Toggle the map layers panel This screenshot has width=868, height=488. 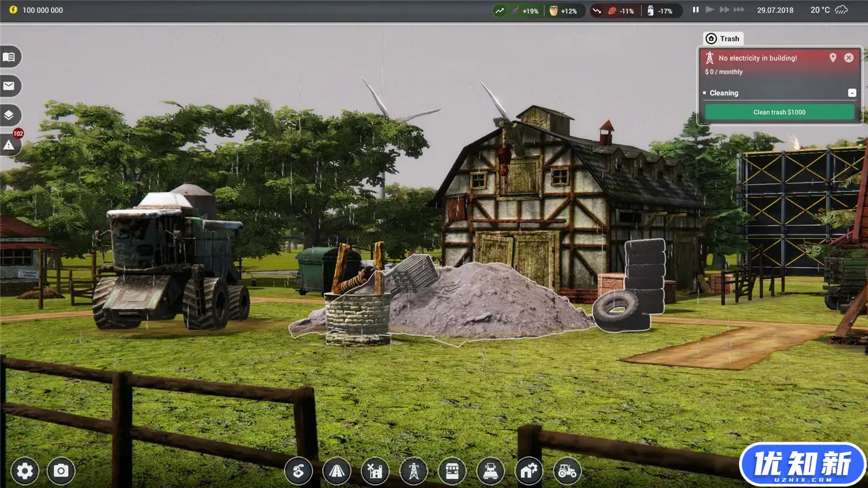9,115
